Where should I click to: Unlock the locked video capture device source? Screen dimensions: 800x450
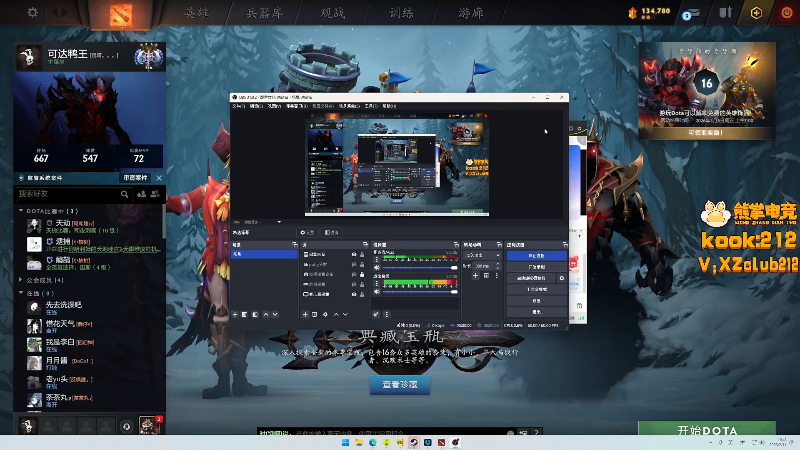362,274
